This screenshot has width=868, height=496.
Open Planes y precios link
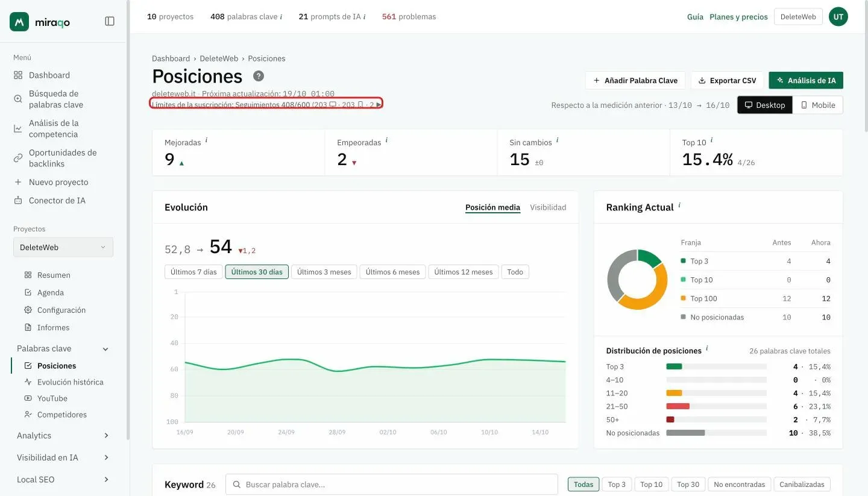click(738, 17)
